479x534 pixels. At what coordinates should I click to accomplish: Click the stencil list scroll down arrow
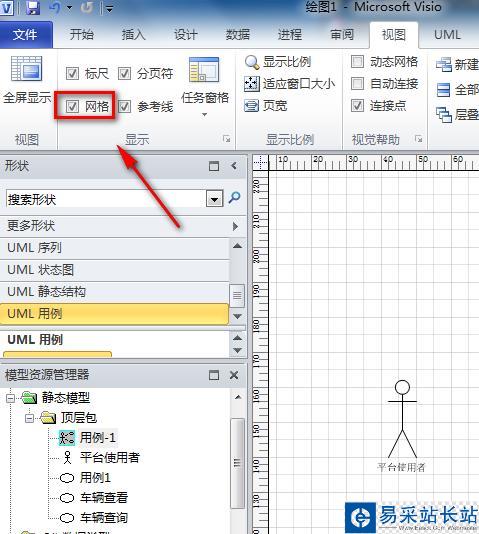point(237,316)
